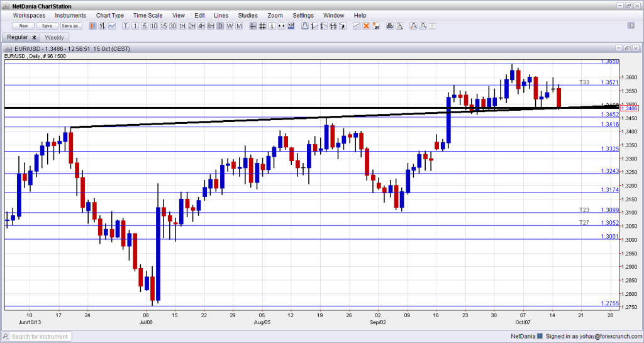The width and height of the screenshot is (644, 343).
Task: Select the 8H time scale
Action: pyautogui.click(x=211, y=26)
